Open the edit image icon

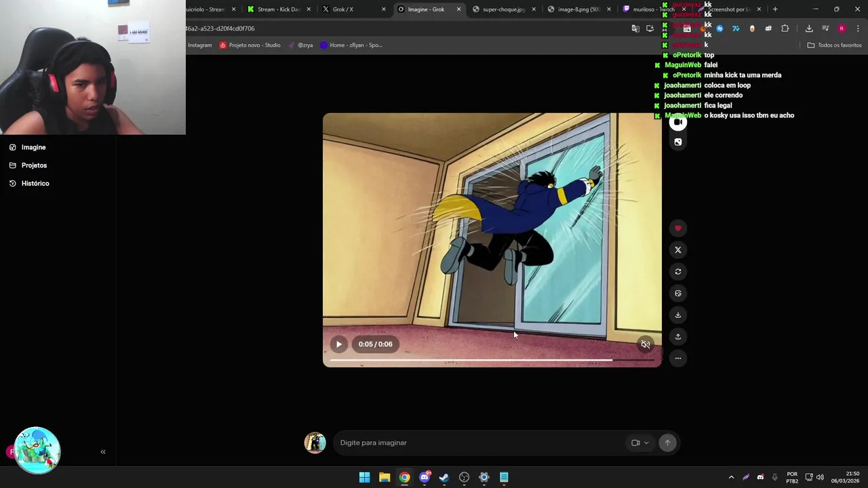click(x=677, y=293)
